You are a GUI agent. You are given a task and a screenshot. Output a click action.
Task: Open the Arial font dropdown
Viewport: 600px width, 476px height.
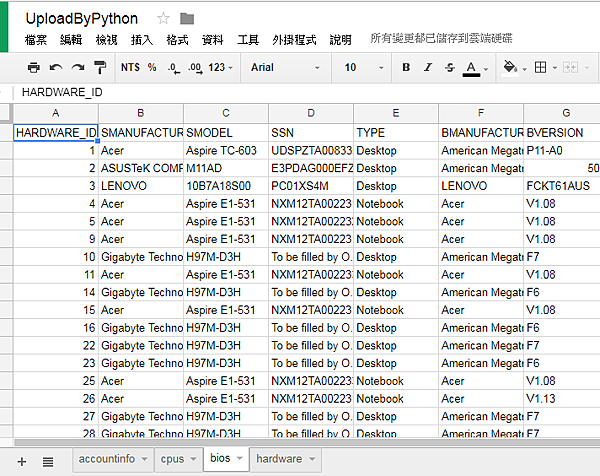[x=285, y=68]
